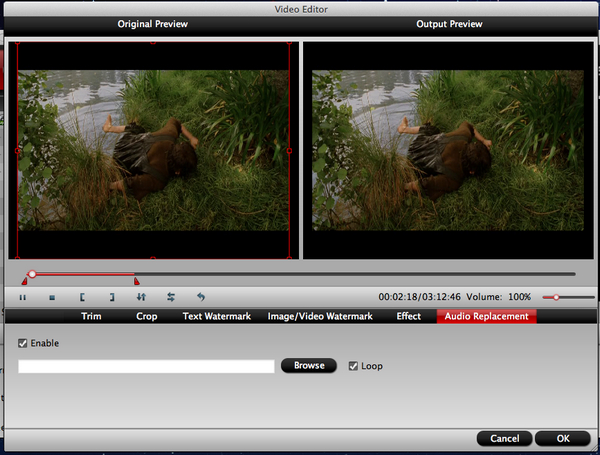Select the Image/Video Watermark tab

[x=320, y=316]
